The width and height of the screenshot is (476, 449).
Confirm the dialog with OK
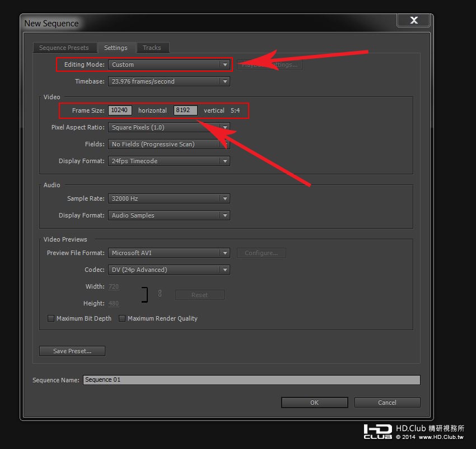315,402
